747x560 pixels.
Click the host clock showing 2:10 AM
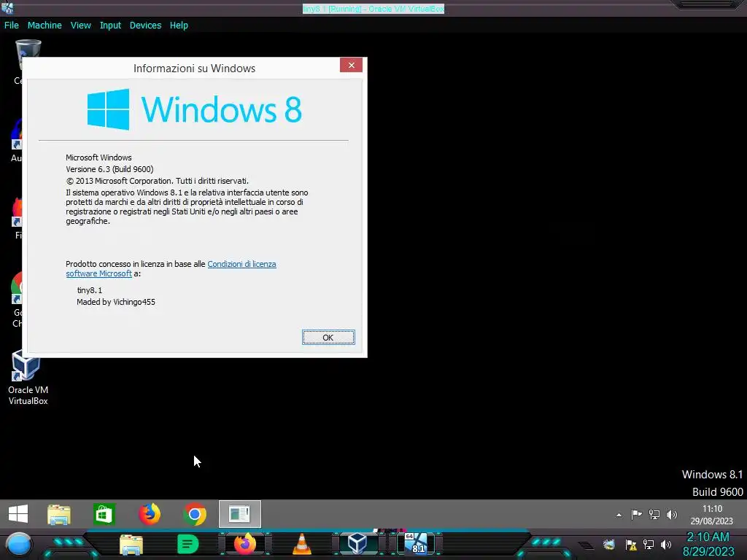(708, 544)
